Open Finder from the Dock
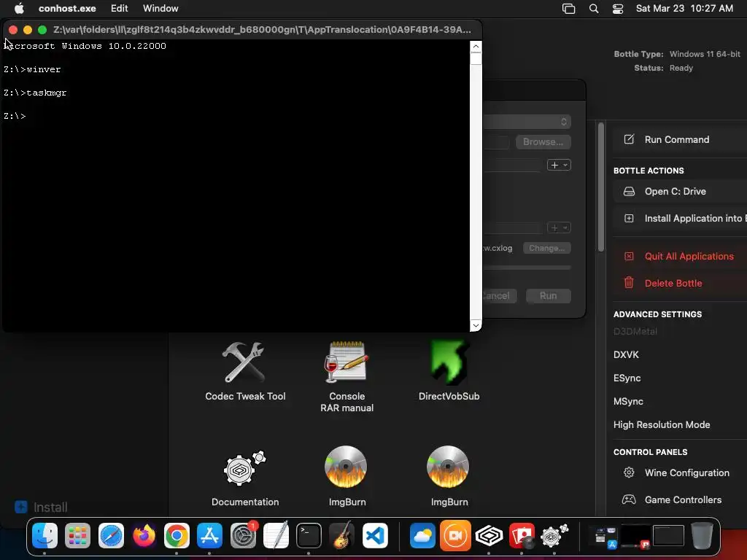 (44, 535)
